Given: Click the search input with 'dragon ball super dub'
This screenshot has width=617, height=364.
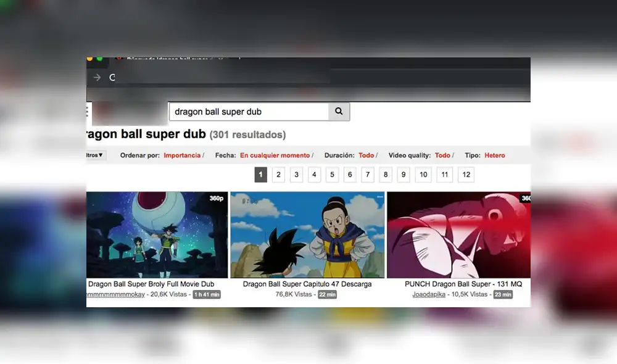Looking at the screenshot, I should tap(247, 112).
